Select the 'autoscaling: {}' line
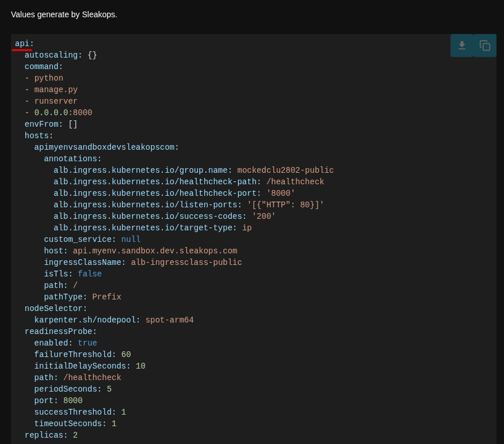This screenshot has width=504, height=444. (61, 55)
